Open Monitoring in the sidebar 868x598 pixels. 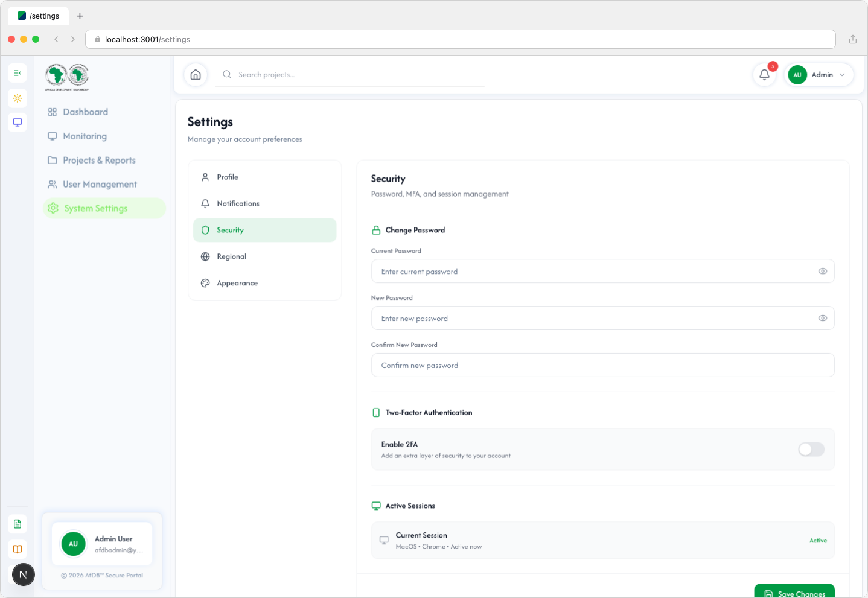[104, 136]
